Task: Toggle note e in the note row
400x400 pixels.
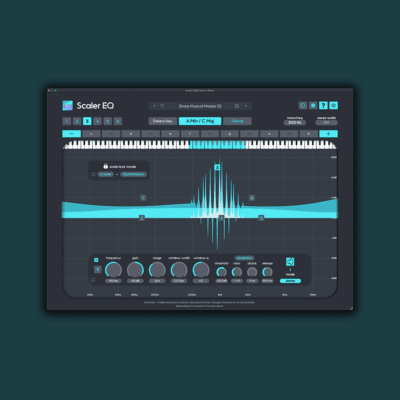Action: point(170,134)
